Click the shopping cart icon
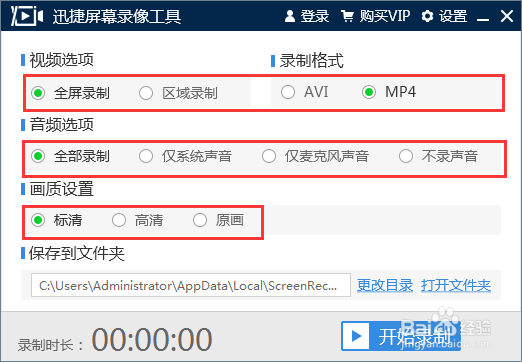522x362 pixels. point(347,16)
